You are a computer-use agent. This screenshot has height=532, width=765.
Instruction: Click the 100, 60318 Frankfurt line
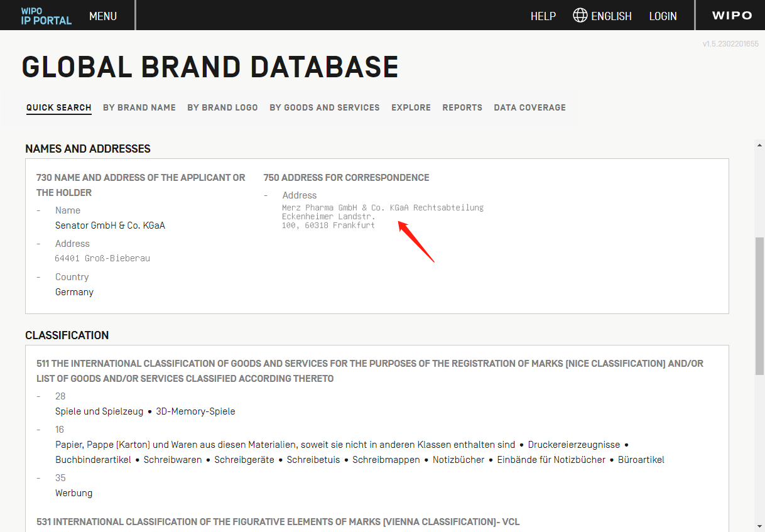click(328, 225)
